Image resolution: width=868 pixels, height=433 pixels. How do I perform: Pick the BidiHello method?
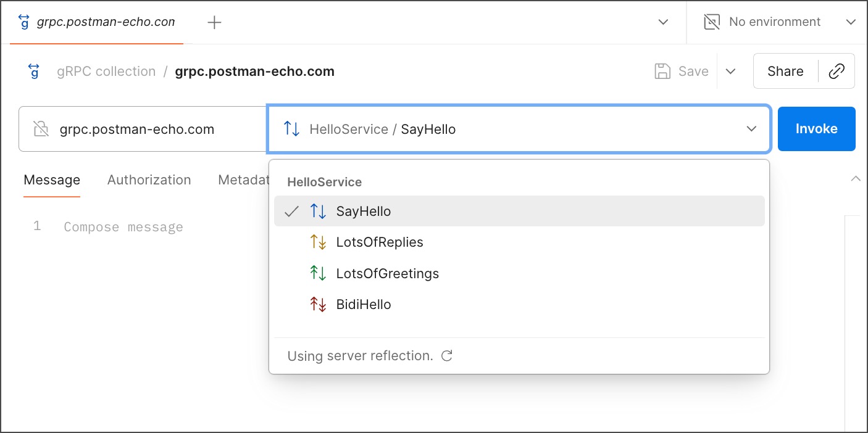[363, 305]
